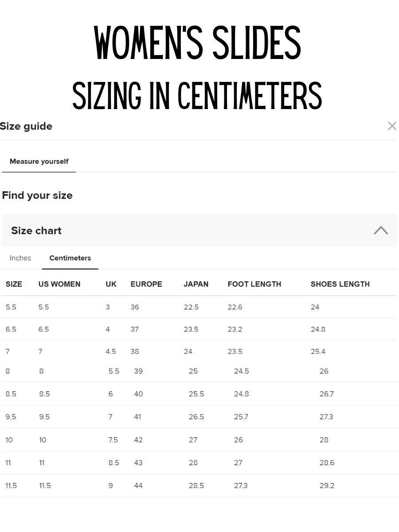Click the SHOES LENGTH column header

(x=340, y=284)
